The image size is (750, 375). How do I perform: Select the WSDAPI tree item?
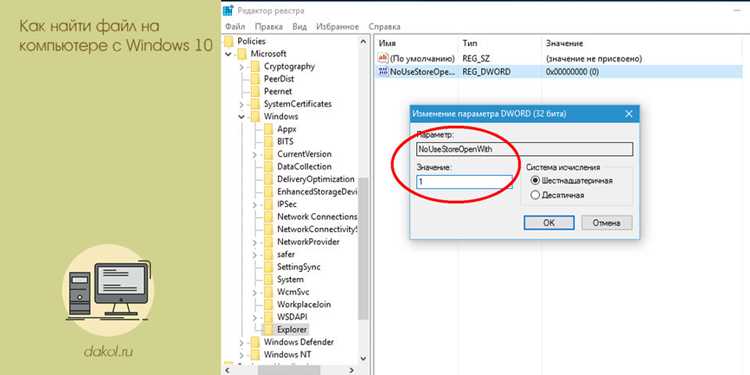tap(292, 317)
